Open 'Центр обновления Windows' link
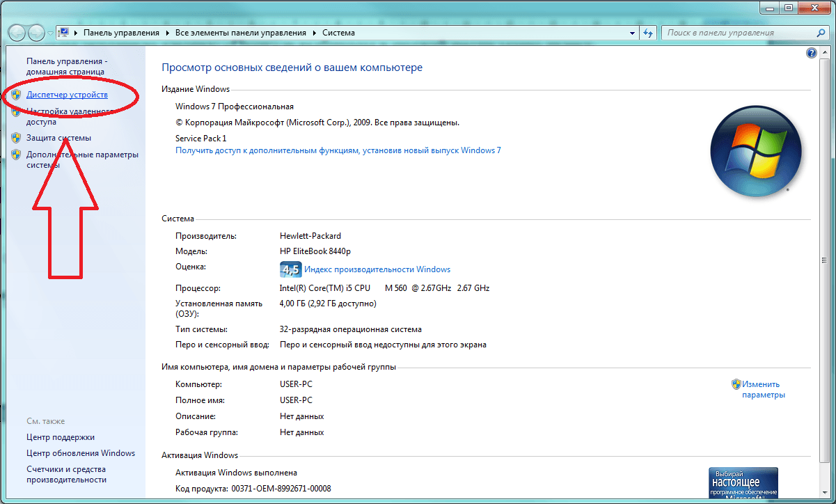This screenshot has width=836, height=504. point(81,453)
